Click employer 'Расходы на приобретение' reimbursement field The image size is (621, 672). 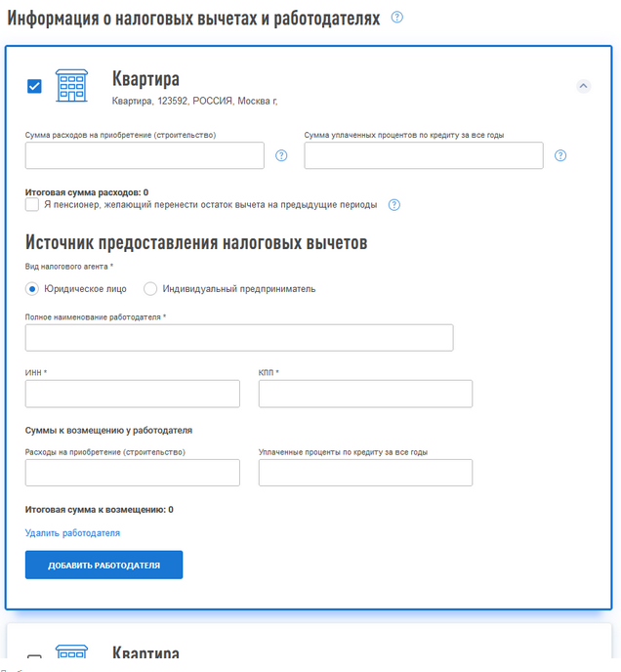pos(133,473)
